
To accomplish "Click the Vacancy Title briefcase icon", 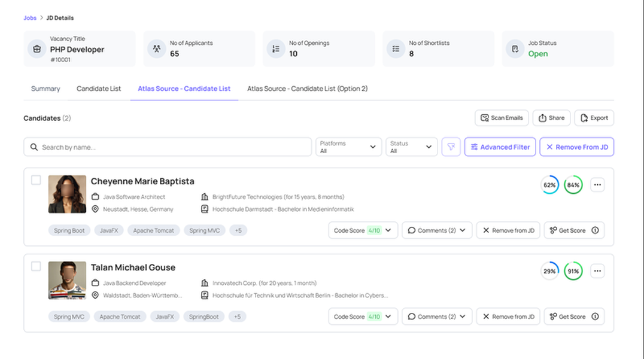I will (37, 49).
